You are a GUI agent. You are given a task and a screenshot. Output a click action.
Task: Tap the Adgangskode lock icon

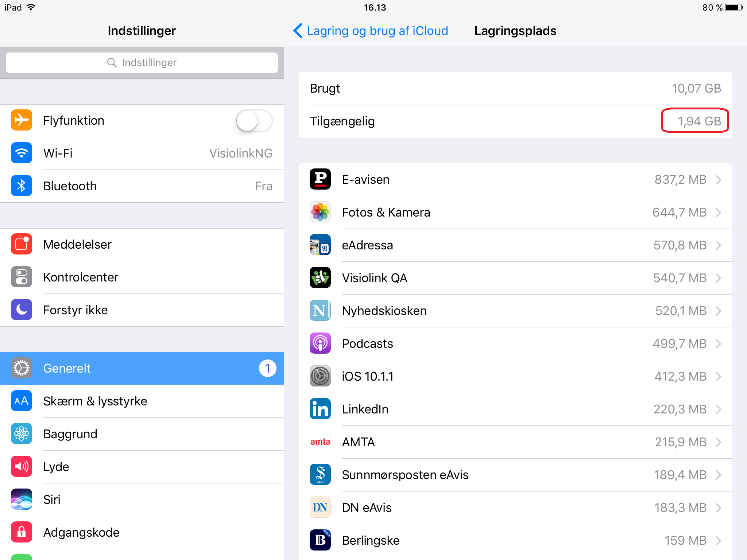22,532
